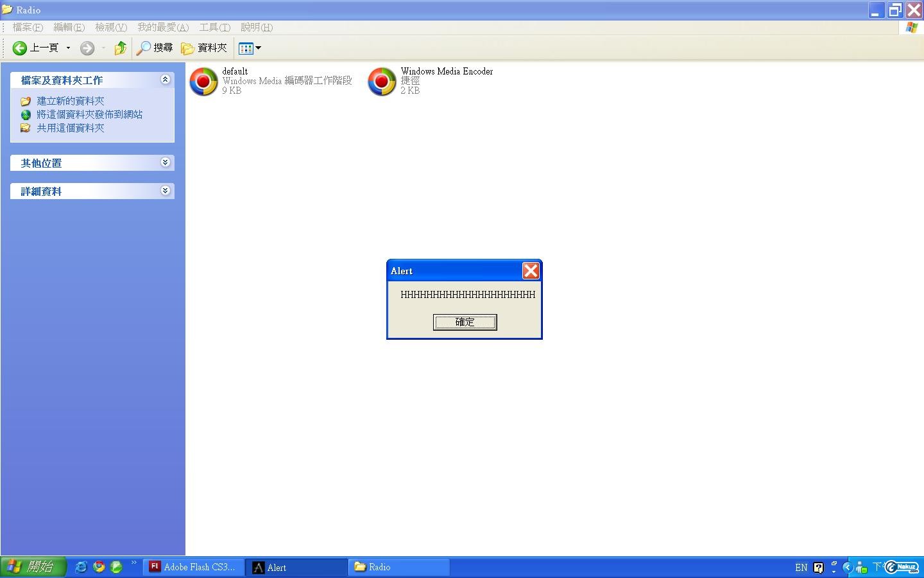Click the messenger tray icon

tap(861, 567)
